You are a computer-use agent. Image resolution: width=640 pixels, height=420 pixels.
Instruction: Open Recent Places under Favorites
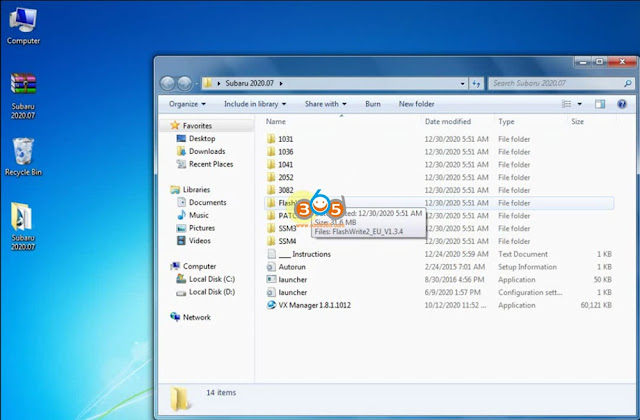pos(211,164)
